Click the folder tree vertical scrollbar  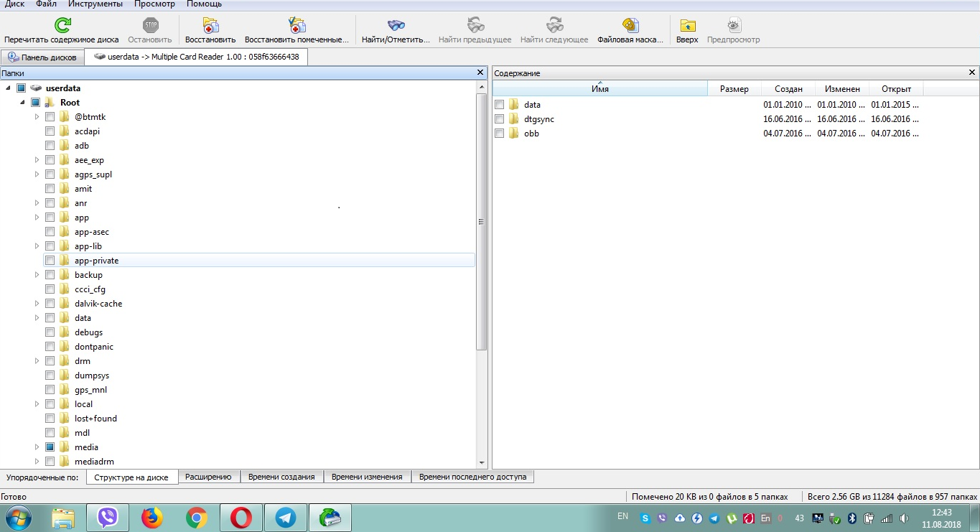[482, 223]
